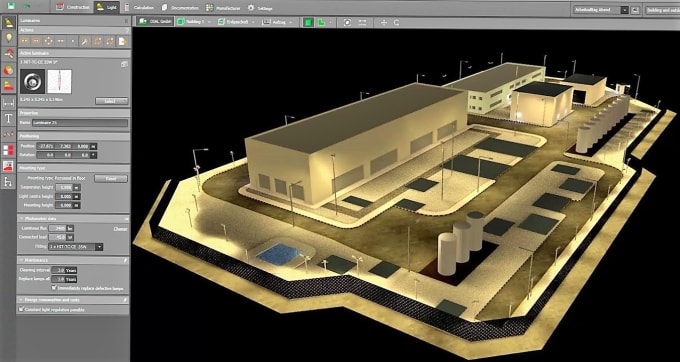The width and height of the screenshot is (680, 362).
Task: Click the circular arrangement action icon
Action: (x=49, y=41)
